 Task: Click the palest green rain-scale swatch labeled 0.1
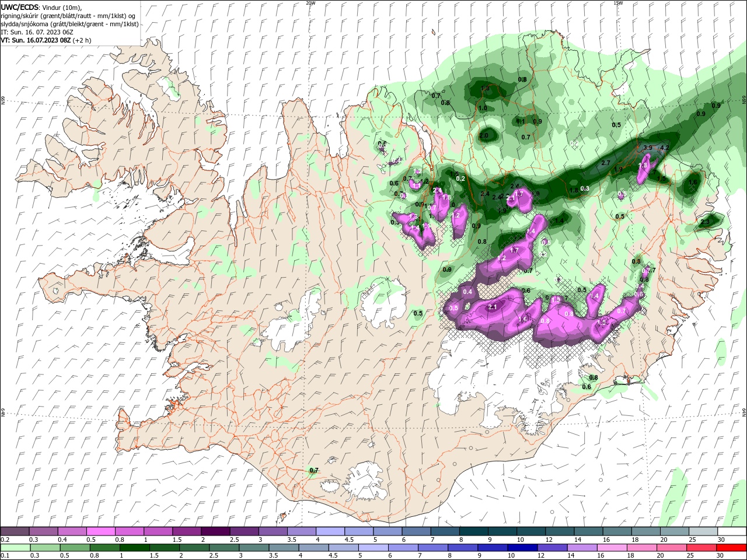[x=15, y=548]
